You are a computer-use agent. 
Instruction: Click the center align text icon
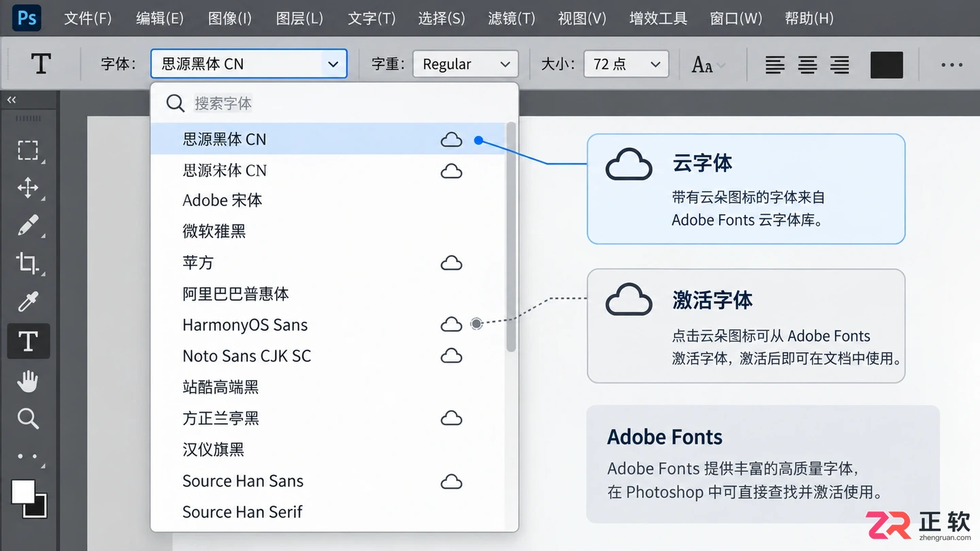(807, 65)
